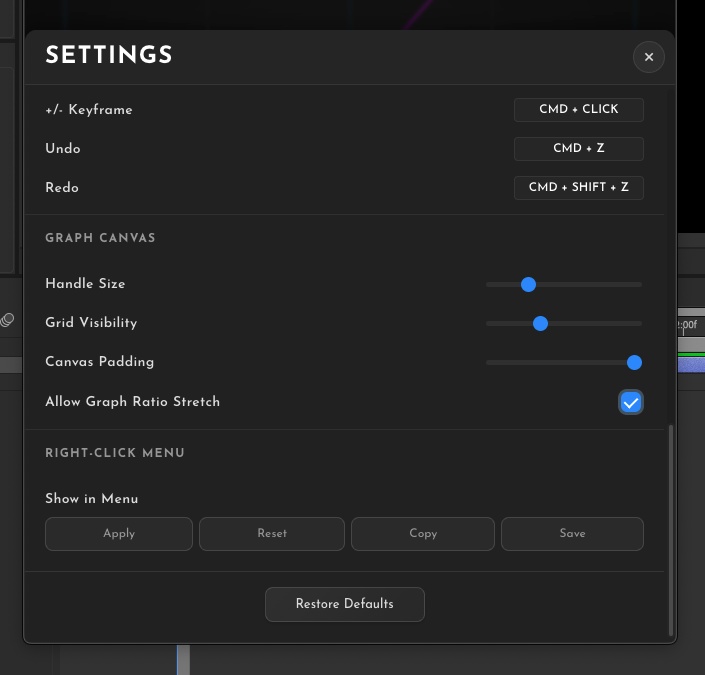This screenshot has width=705, height=675.
Task: Click the far left end of Canvas Padding track
Action: [x=489, y=363]
